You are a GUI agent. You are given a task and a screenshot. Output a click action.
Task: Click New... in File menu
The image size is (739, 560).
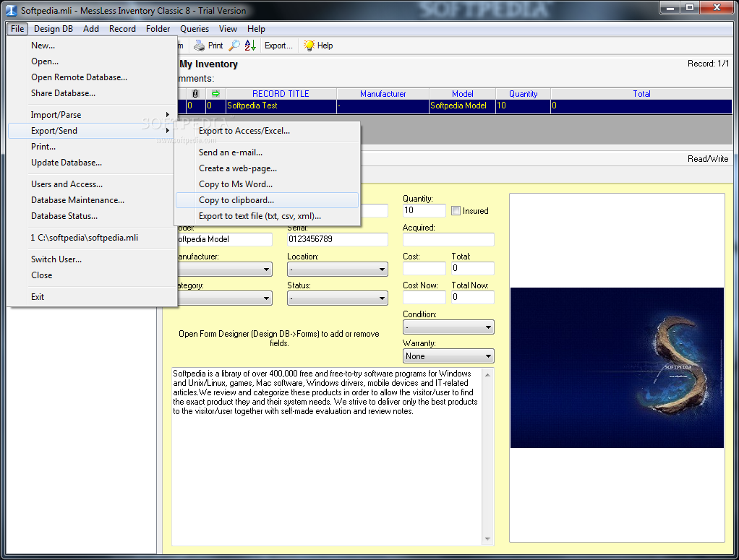[x=92, y=46]
